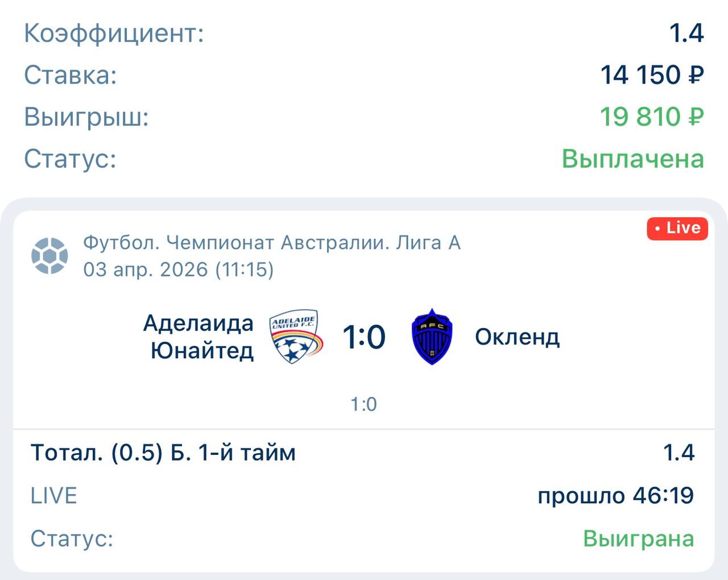Click the Тотал. (0.5) Б. 1-й тайм bet
The image size is (728, 580).
pyautogui.click(x=163, y=453)
